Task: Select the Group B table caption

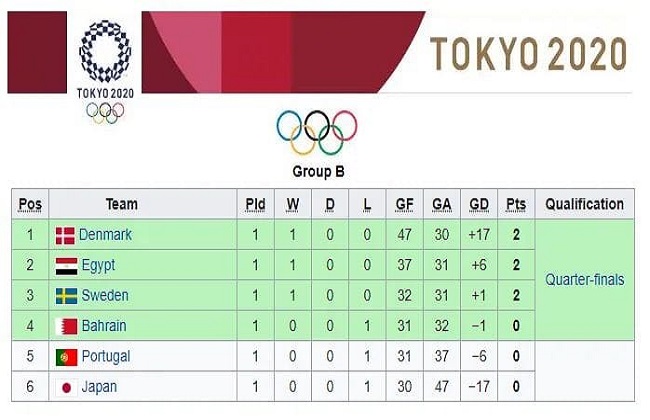Action: [318, 172]
